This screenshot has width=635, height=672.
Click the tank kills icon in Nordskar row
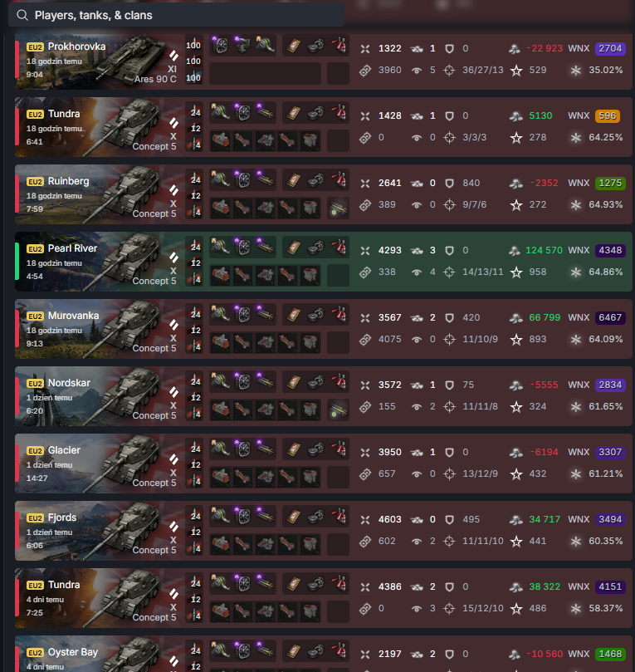click(417, 385)
